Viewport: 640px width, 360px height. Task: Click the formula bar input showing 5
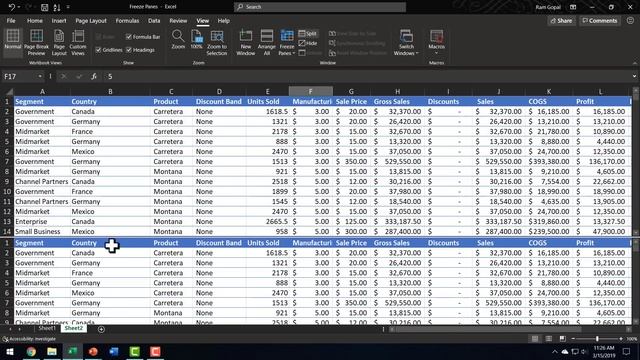(x=367, y=76)
